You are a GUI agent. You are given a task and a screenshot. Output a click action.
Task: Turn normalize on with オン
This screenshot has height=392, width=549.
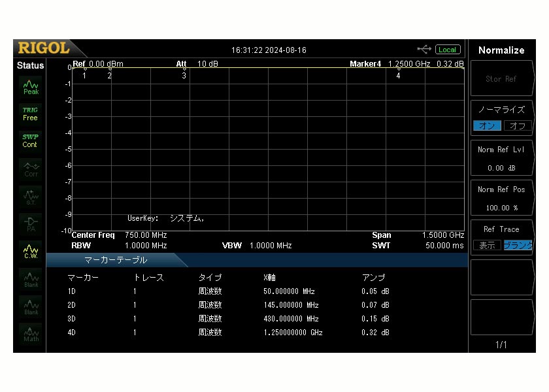coord(487,125)
